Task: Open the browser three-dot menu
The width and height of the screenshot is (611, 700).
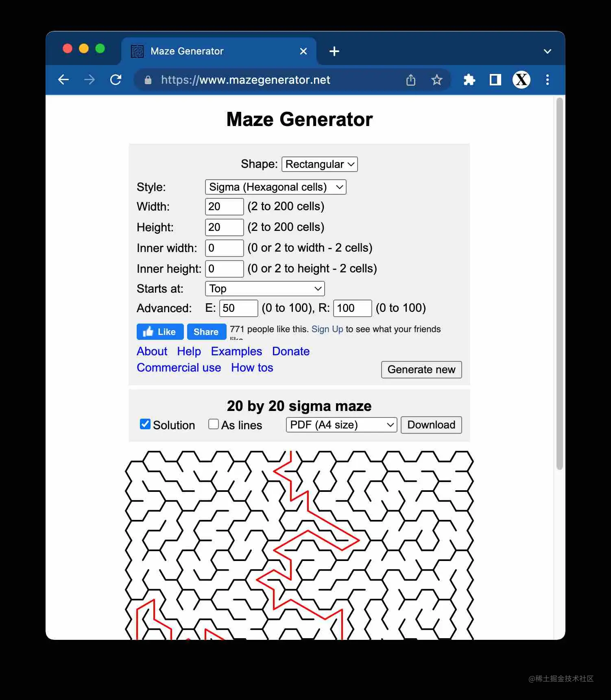Action: (x=548, y=80)
